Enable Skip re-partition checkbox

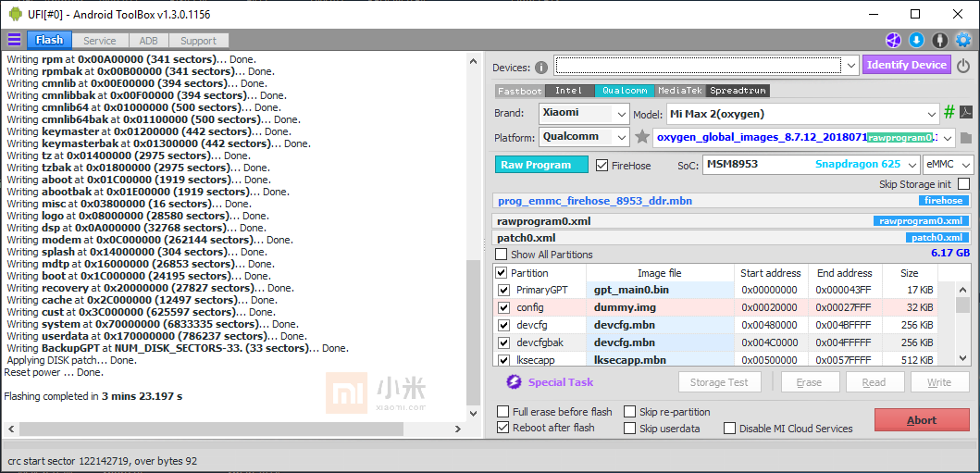tap(629, 412)
